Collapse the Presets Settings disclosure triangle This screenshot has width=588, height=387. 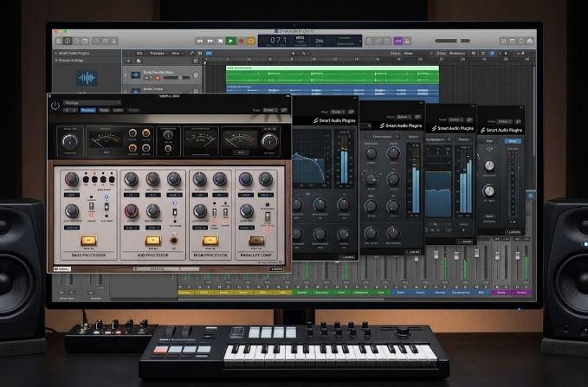tap(56, 60)
